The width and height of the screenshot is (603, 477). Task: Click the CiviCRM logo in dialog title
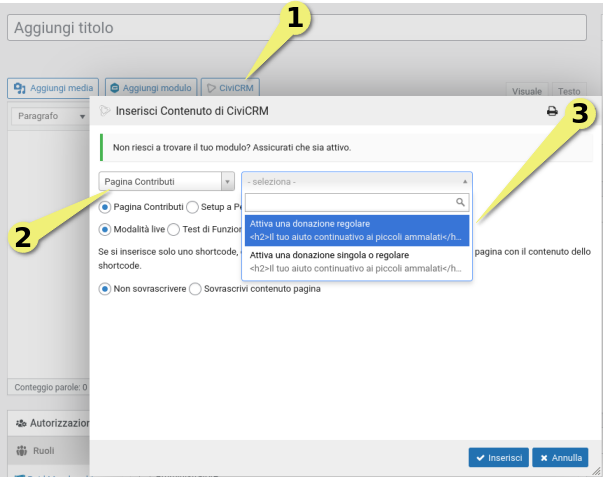tap(104, 111)
